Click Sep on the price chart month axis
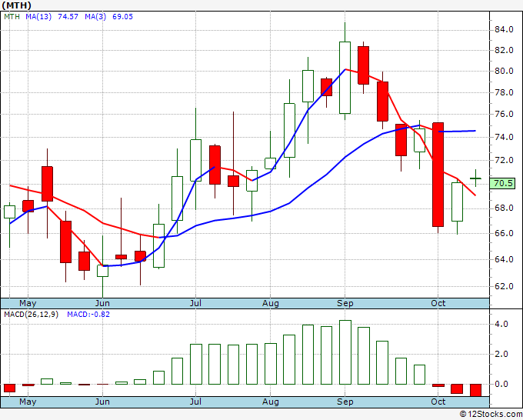This screenshot has width=523, height=420. [x=345, y=303]
